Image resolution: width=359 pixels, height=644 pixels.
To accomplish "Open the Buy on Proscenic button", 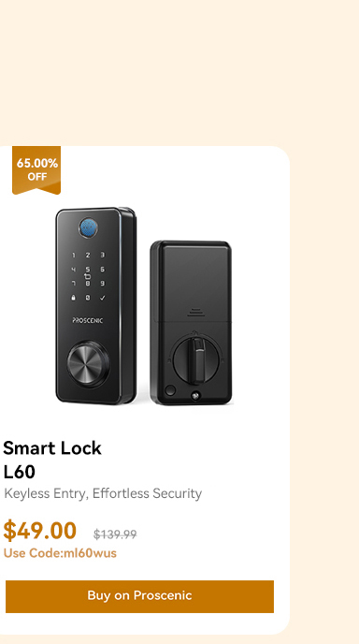I will [139, 596].
